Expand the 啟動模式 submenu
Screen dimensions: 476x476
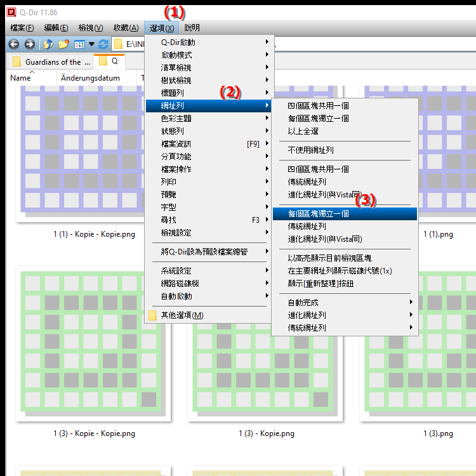209,55
